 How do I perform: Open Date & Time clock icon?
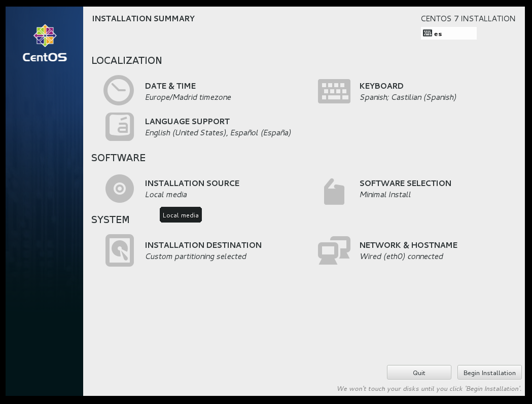tap(119, 90)
